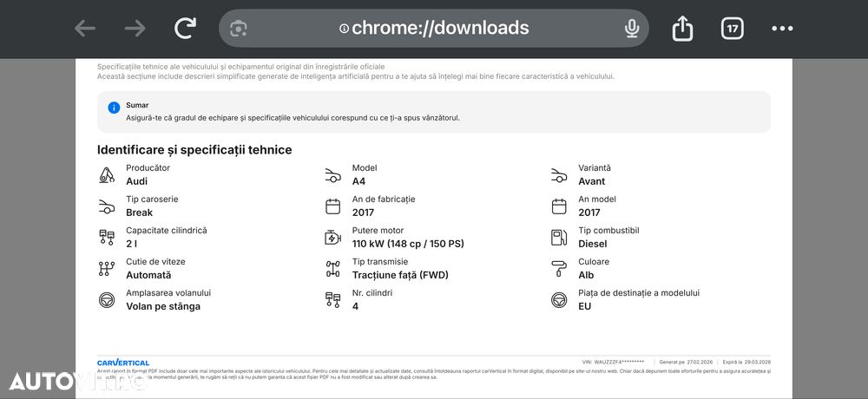Viewport: 868px width, 399px height.
Task: Open the tab switcher showing 17 tabs
Action: pyautogui.click(x=732, y=29)
